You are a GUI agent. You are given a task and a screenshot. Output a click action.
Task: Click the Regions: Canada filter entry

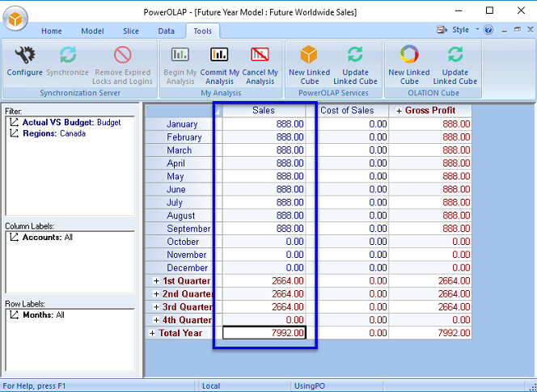(x=54, y=133)
